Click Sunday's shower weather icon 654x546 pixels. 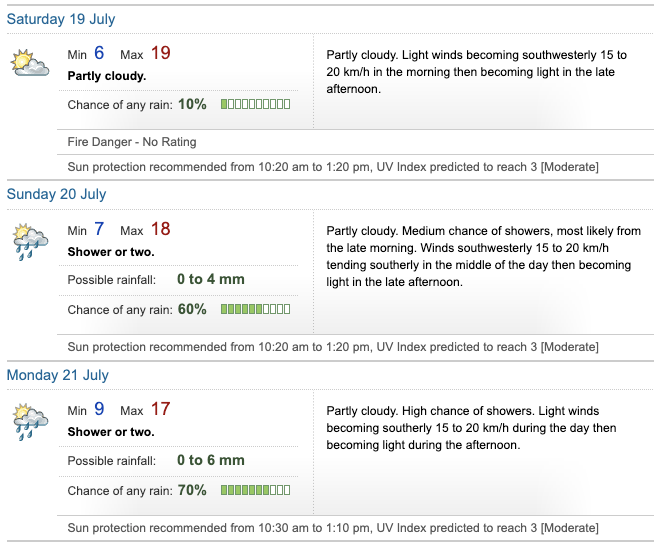point(29,242)
